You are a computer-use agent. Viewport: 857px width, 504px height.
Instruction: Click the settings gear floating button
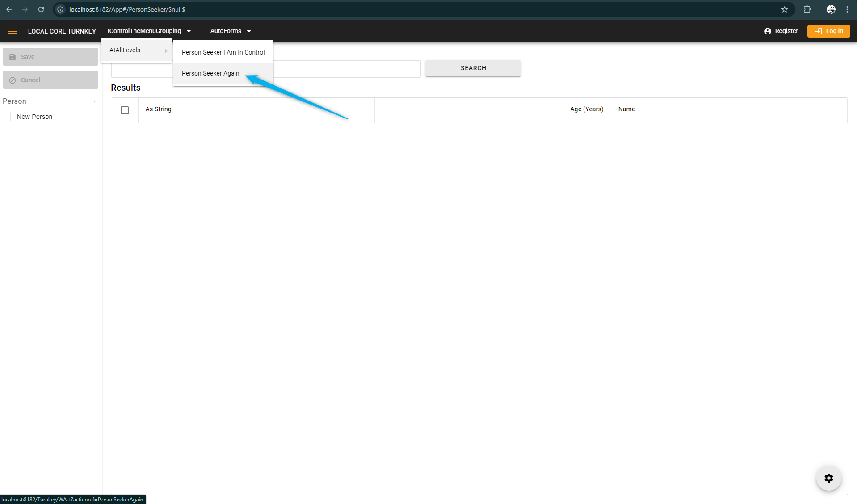click(x=828, y=478)
